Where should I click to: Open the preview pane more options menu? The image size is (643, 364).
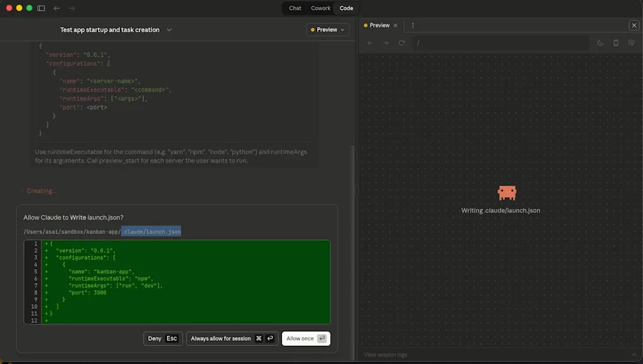click(x=413, y=25)
